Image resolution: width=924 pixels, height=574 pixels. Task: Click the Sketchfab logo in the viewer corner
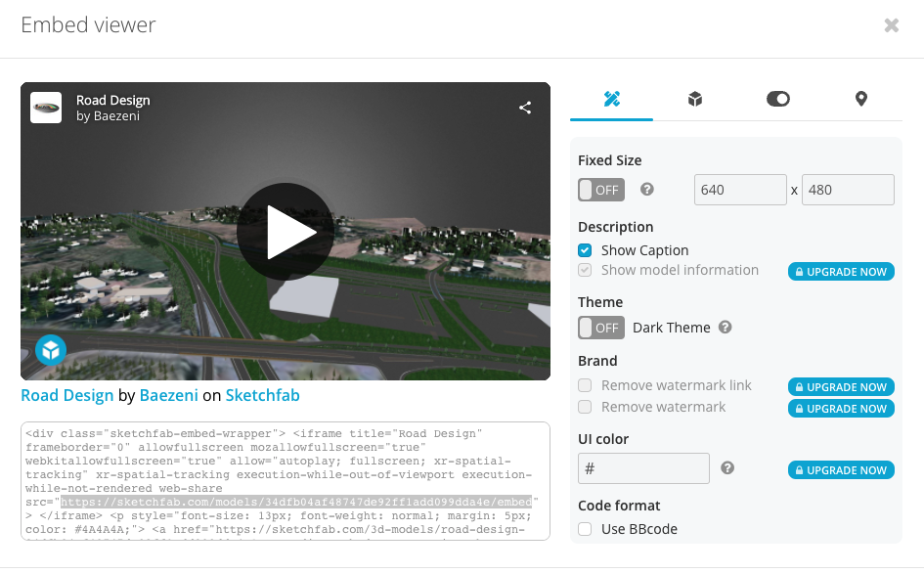tap(50, 349)
